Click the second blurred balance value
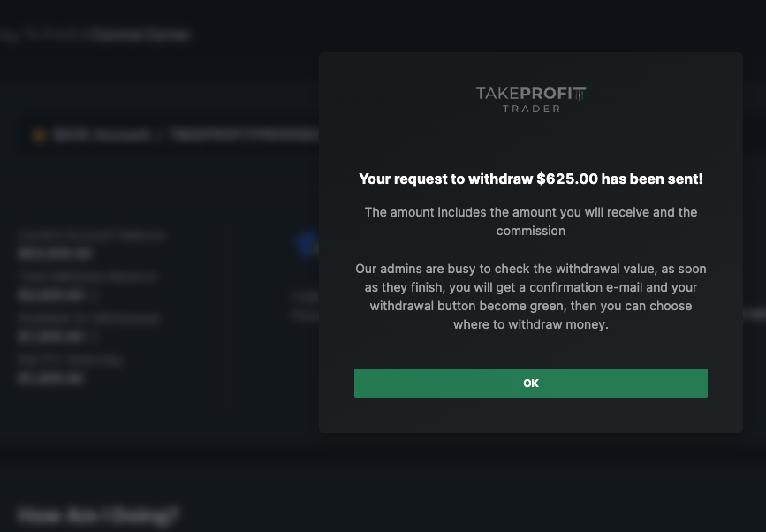The height and width of the screenshot is (532, 766). click(x=52, y=295)
